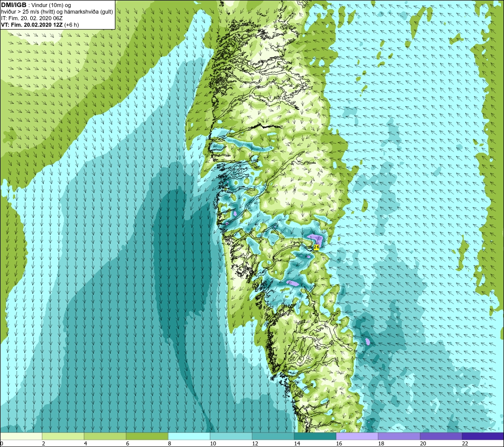Image resolution: width=504 pixels, height=447 pixels.
Task: Select the 18–20 m/s violet swatch
Action: pos(399,436)
